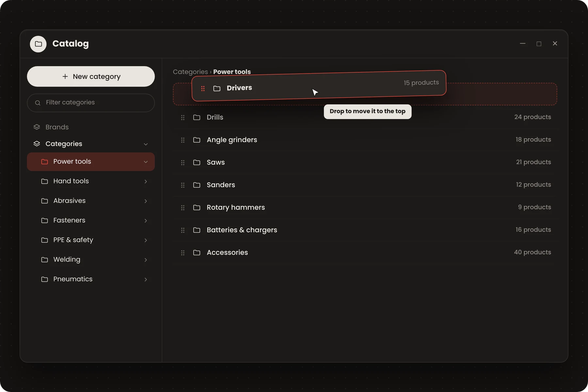Screen dimensions: 588x392
Task: Expand the PPE & safety chevron
Action: tap(146, 240)
